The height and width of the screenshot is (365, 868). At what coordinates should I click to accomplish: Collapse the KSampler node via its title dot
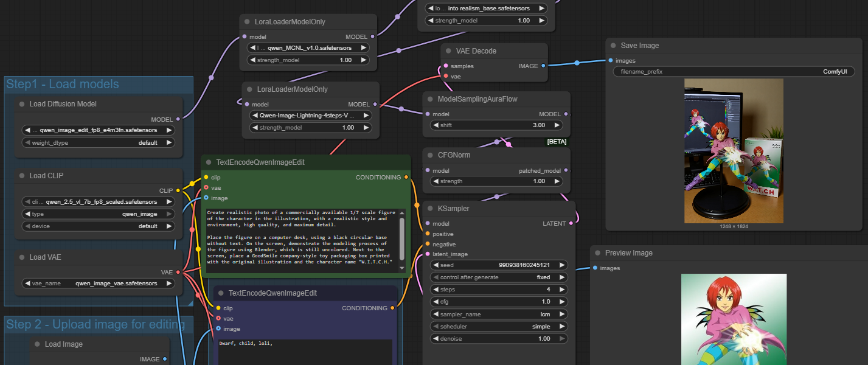[430, 209]
